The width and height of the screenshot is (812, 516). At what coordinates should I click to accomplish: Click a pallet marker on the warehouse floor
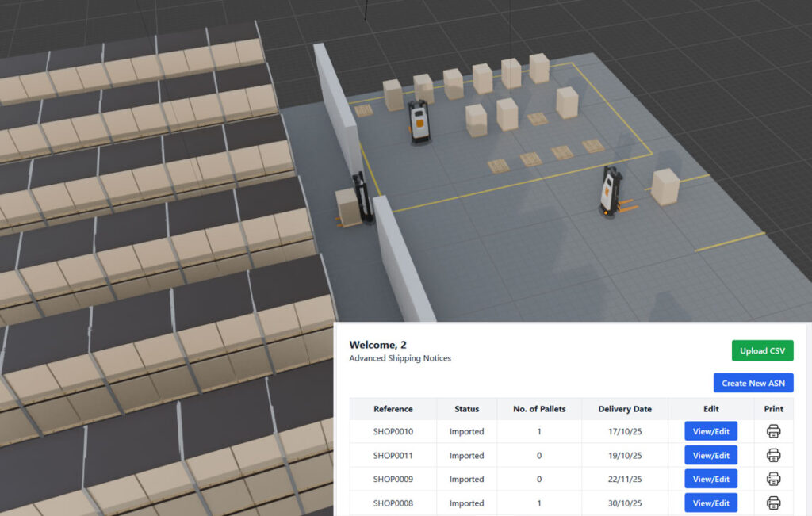(532, 158)
